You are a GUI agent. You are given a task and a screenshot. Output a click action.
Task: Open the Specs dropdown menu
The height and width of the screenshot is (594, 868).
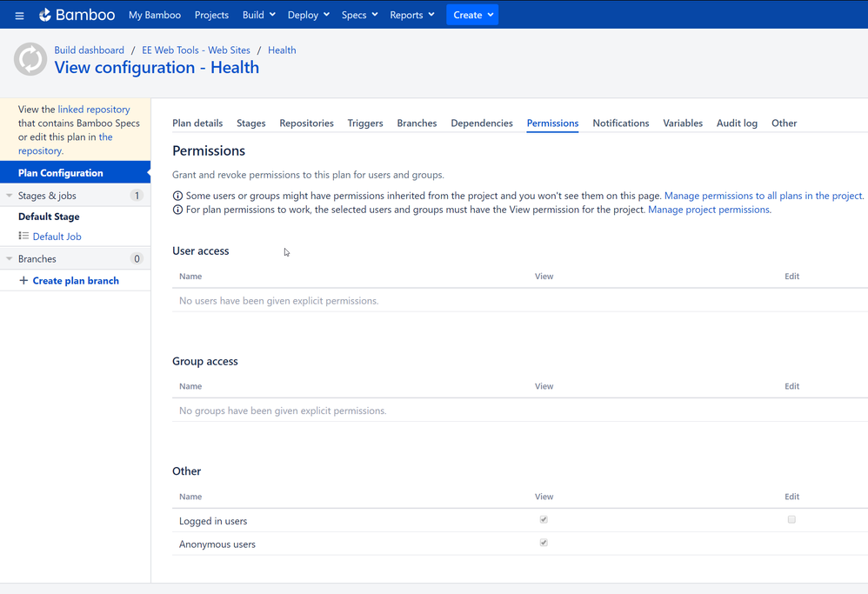point(359,15)
